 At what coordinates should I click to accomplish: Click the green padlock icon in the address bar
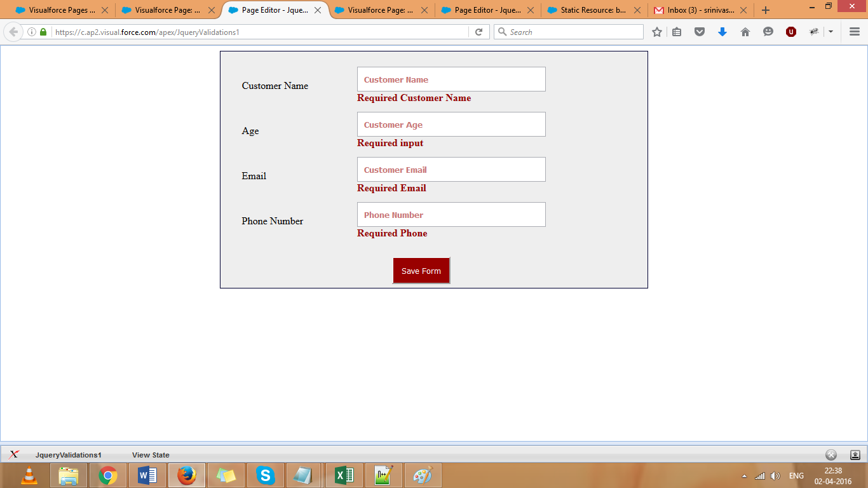pyautogui.click(x=42, y=31)
